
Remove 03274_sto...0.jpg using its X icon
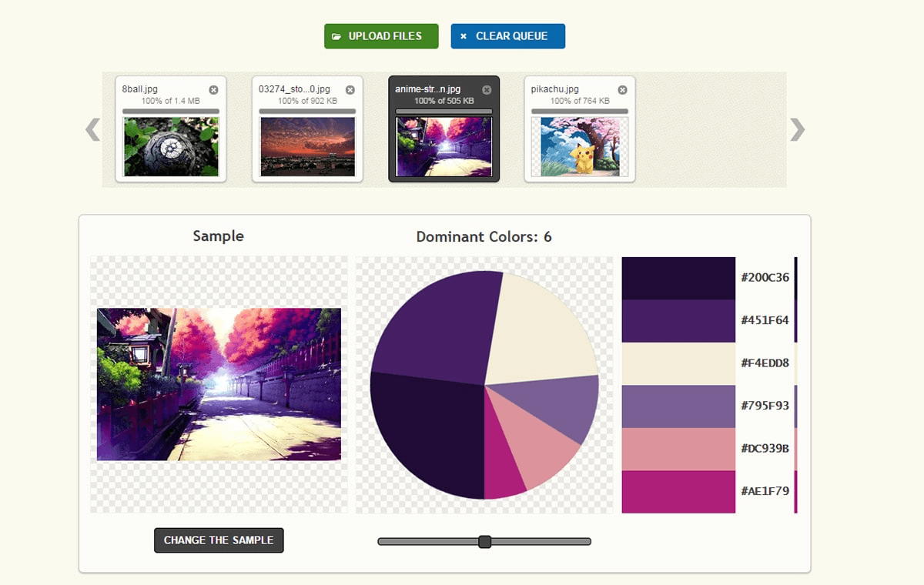coord(350,89)
